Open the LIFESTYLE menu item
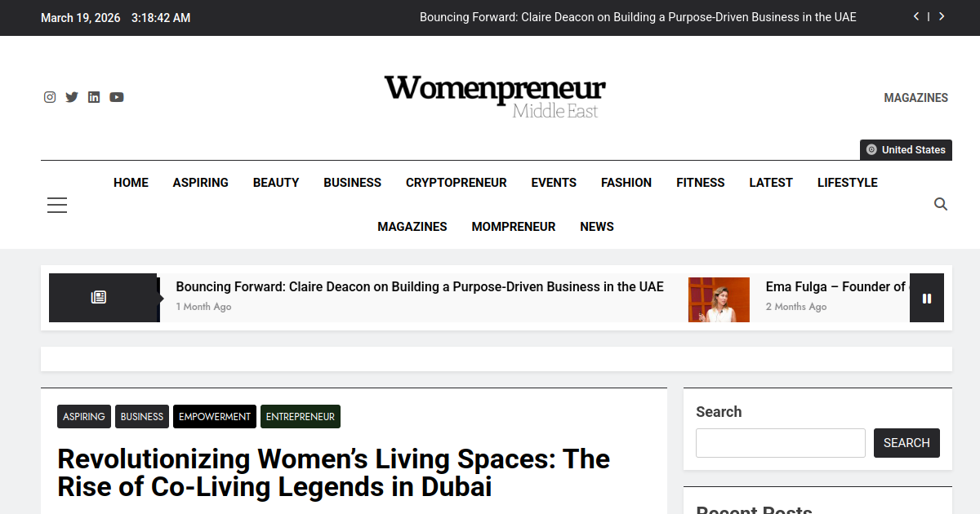Viewport: 980px width, 514px height. tap(848, 183)
